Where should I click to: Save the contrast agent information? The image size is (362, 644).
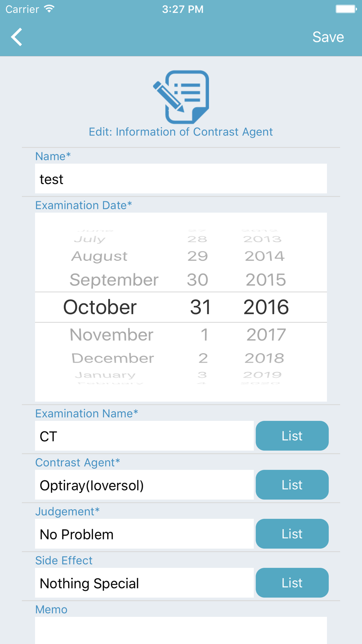tap(328, 37)
